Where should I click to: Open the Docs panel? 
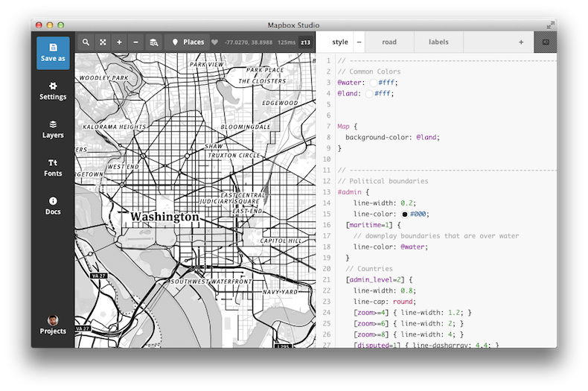click(x=53, y=206)
